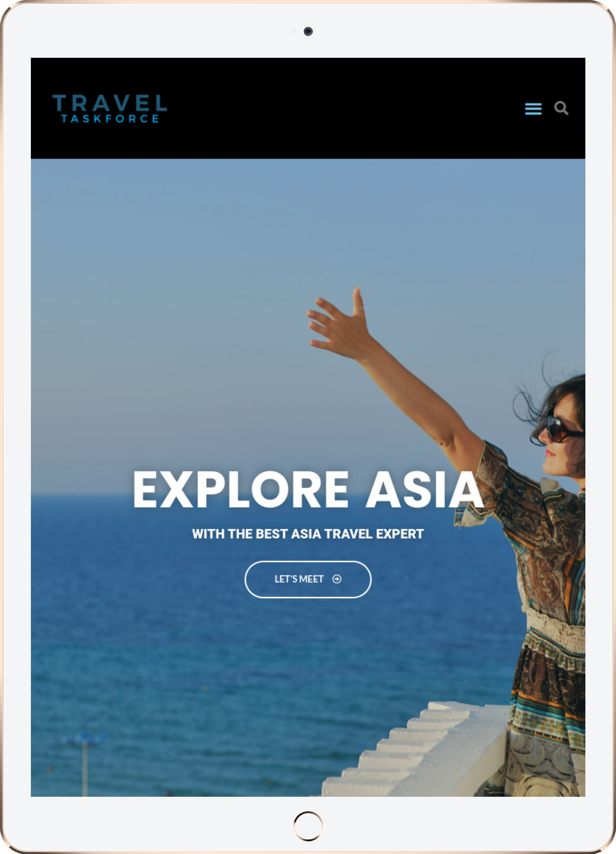Image resolution: width=616 pixels, height=854 pixels.
Task: Select the Best Asia Travel Expert subtitle
Action: [308, 534]
